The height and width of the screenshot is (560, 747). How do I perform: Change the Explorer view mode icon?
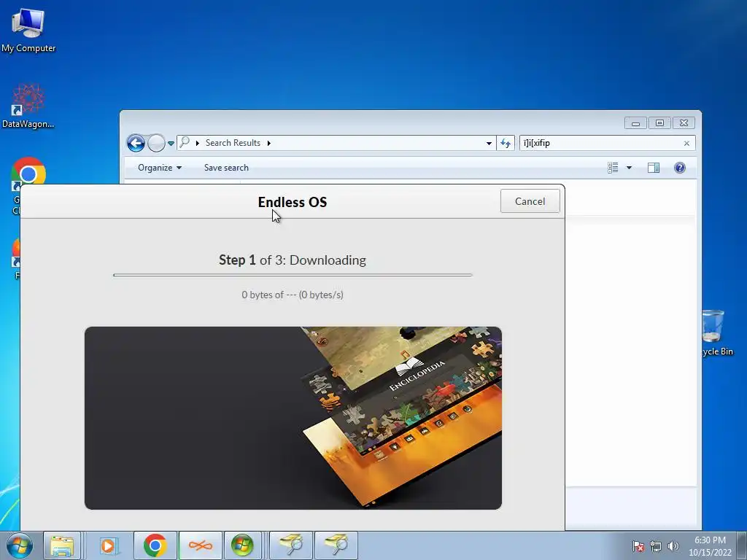[x=613, y=168]
